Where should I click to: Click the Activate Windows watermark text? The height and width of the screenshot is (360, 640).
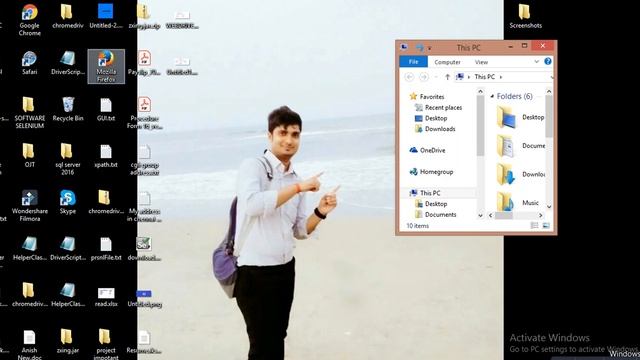pos(549,338)
